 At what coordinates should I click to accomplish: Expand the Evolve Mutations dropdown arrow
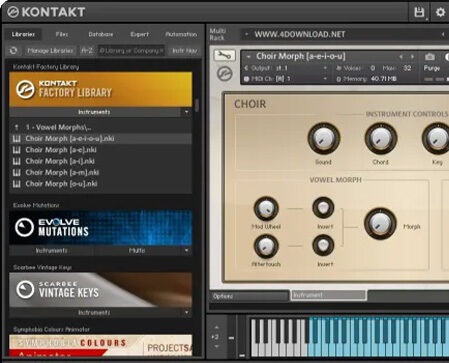(x=186, y=250)
